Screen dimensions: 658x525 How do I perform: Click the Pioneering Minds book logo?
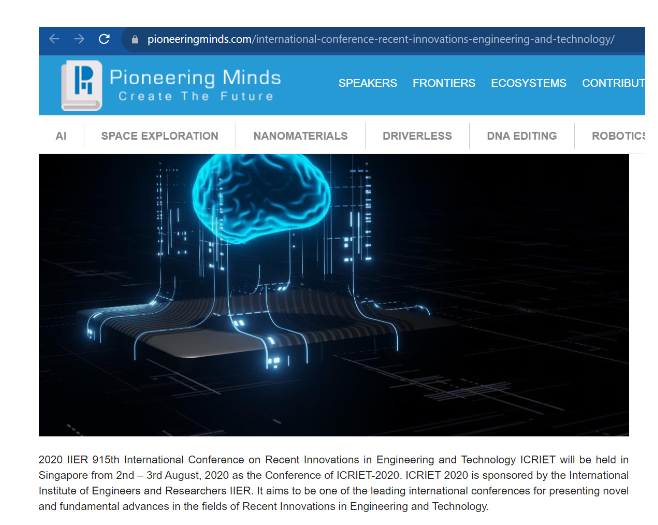point(81,85)
